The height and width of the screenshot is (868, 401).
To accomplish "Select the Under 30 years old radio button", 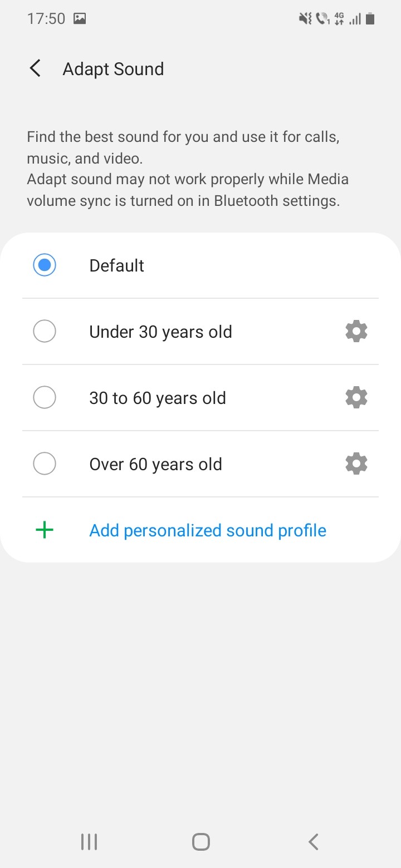I will coord(45,332).
